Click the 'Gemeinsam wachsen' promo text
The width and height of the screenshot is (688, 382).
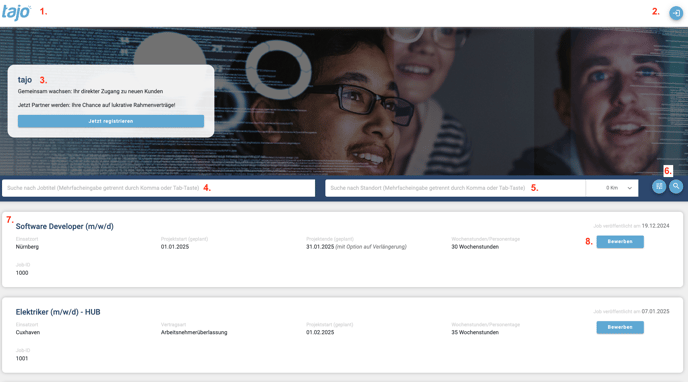point(90,91)
